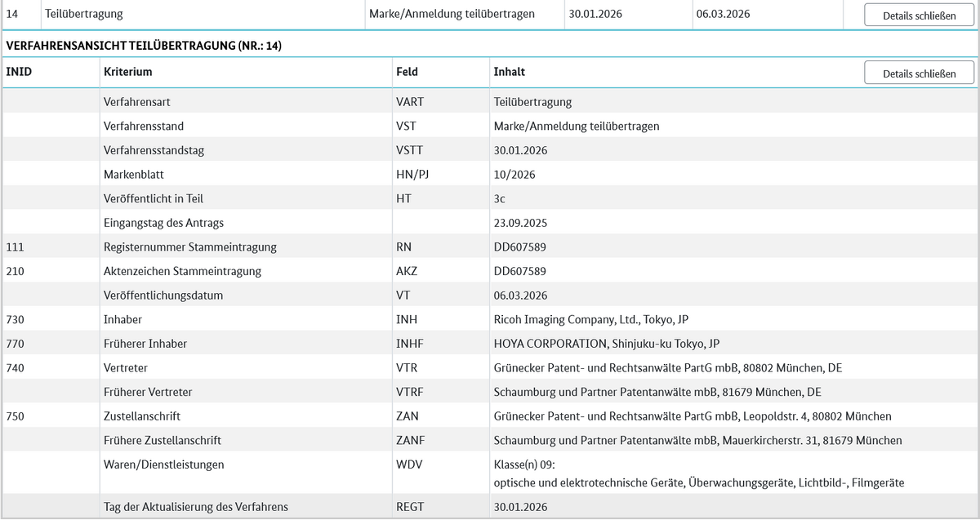Click goods description starting 'optische und elektrotechnische Geräte'
This screenshot has height=520, width=980.
(699, 482)
